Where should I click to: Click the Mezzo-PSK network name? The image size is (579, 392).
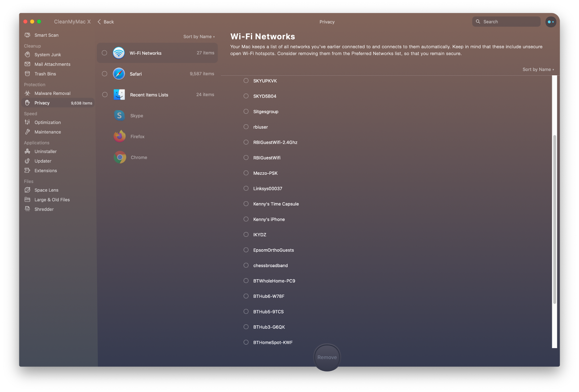(x=265, y=173)
